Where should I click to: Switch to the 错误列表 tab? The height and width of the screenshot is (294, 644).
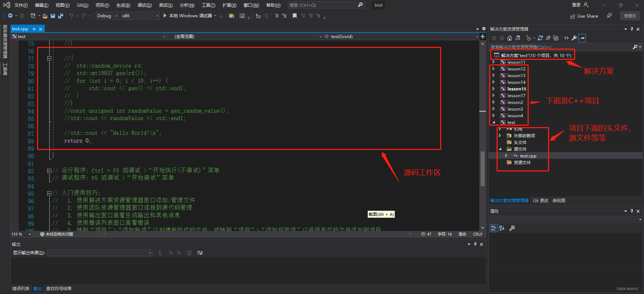coord(21,289)
